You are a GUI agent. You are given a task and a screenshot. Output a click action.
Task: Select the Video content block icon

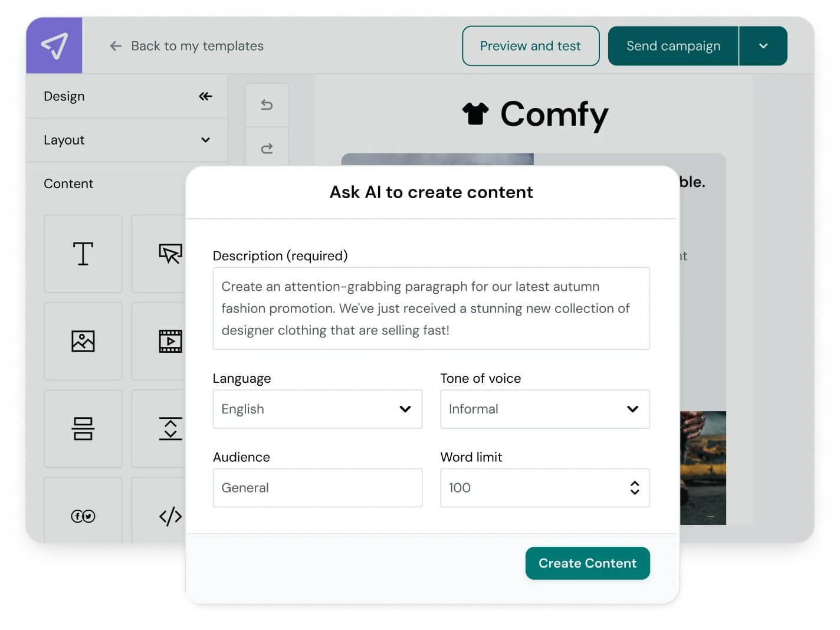click(170, 341)
